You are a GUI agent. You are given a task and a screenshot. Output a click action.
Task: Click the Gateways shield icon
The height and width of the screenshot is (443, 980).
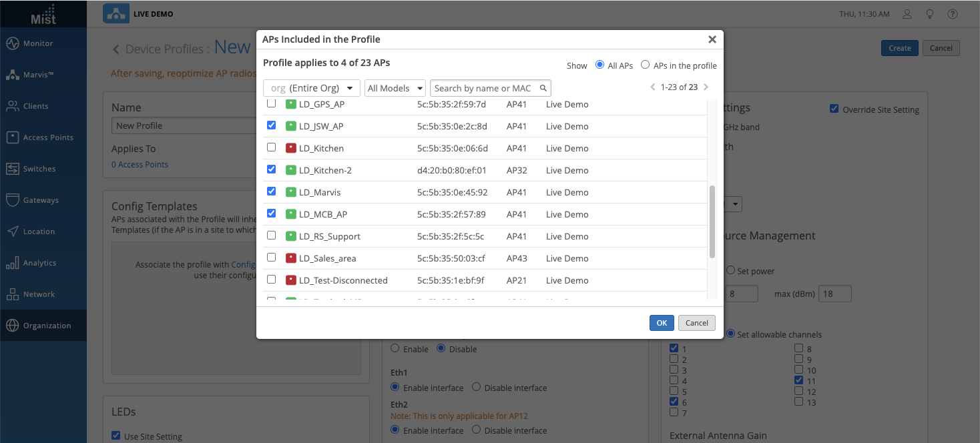pos(13,200)
